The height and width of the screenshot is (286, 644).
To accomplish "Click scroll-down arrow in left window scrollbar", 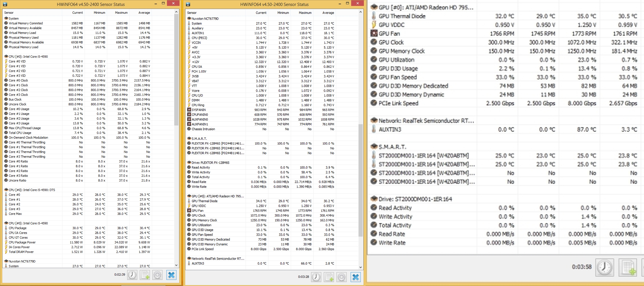I will pyautogui.click(x=176, y=265).
